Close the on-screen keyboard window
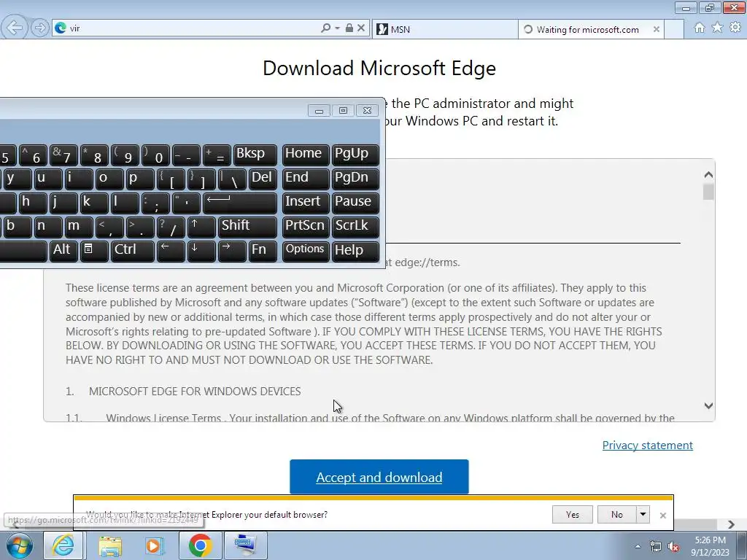747x560 pixels. pos(368,111)
